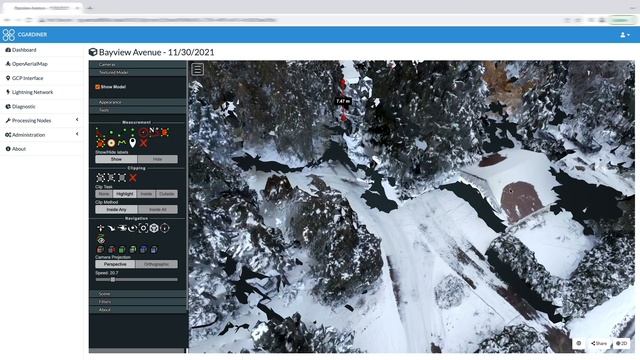Switch to 2D map view

click(x=622, y=343)
